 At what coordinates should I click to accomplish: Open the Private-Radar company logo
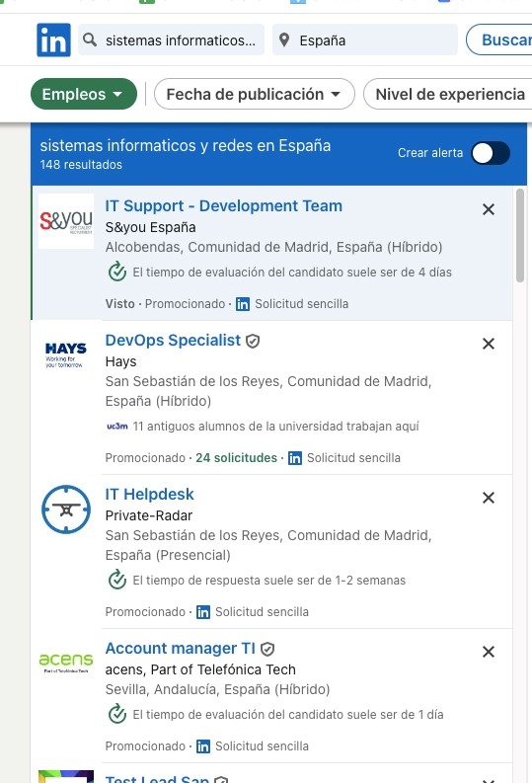[x=66, y=509]
